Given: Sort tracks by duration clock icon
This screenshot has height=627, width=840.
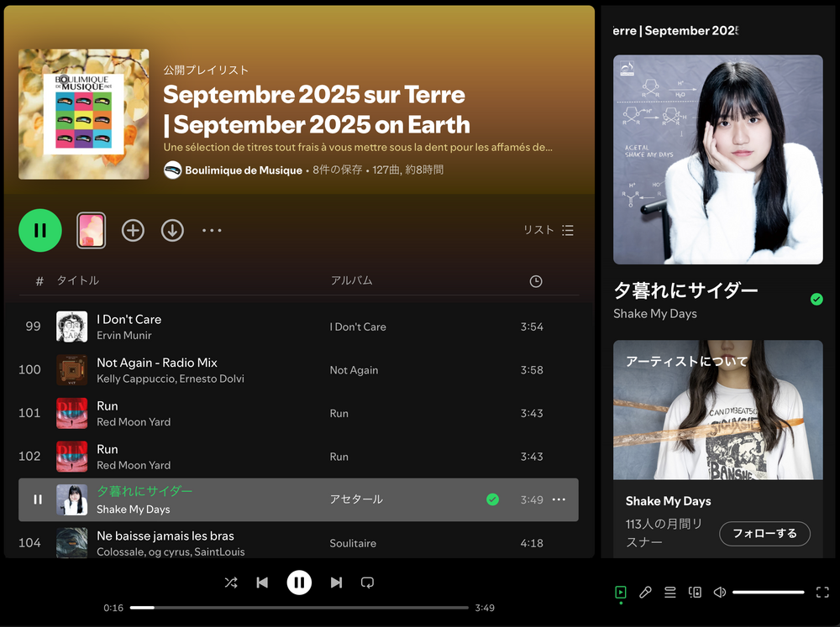Looking at the screenshot, I should coord(536,281).
